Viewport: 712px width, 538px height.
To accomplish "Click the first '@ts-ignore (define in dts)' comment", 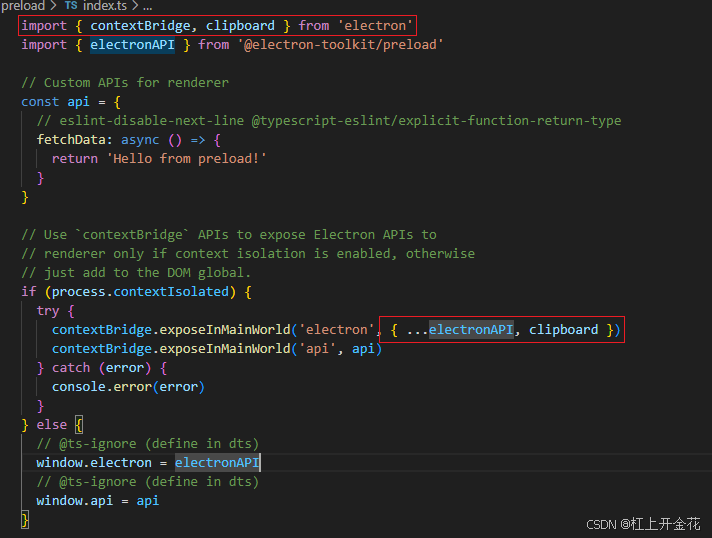I will pyautogui.click(x=148, y=444).
